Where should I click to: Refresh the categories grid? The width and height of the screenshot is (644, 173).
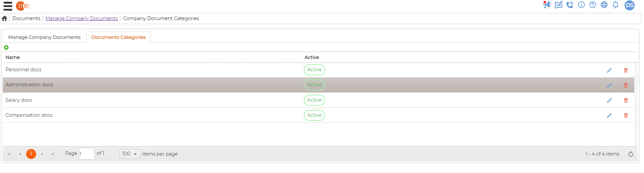pos(631,154)
